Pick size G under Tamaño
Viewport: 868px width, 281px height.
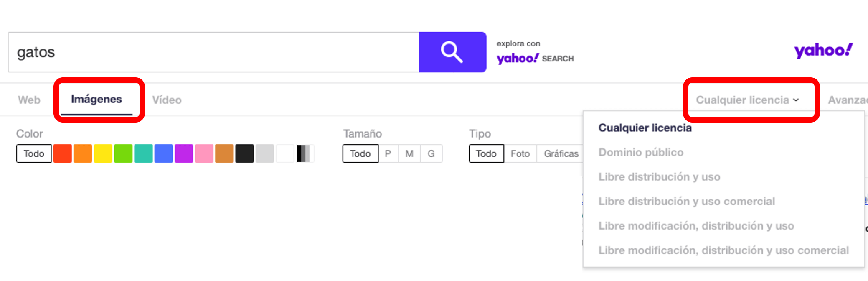coord(431,153)
